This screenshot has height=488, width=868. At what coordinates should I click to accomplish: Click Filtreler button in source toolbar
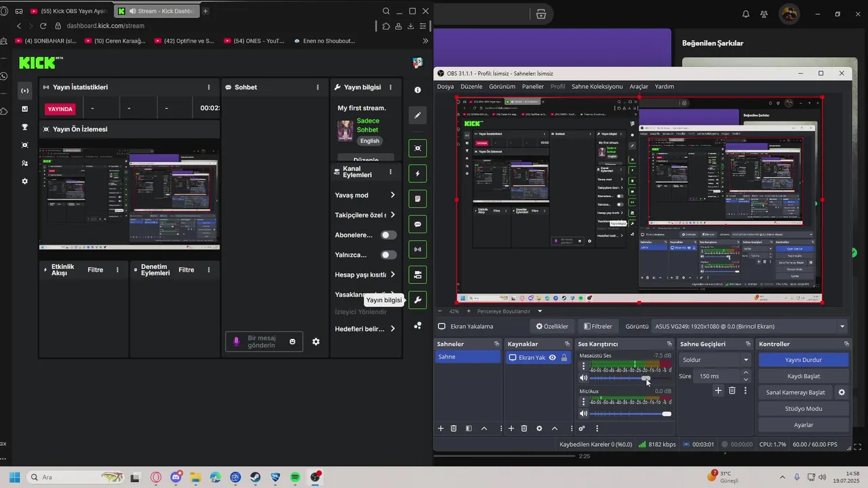coord(597,326)
